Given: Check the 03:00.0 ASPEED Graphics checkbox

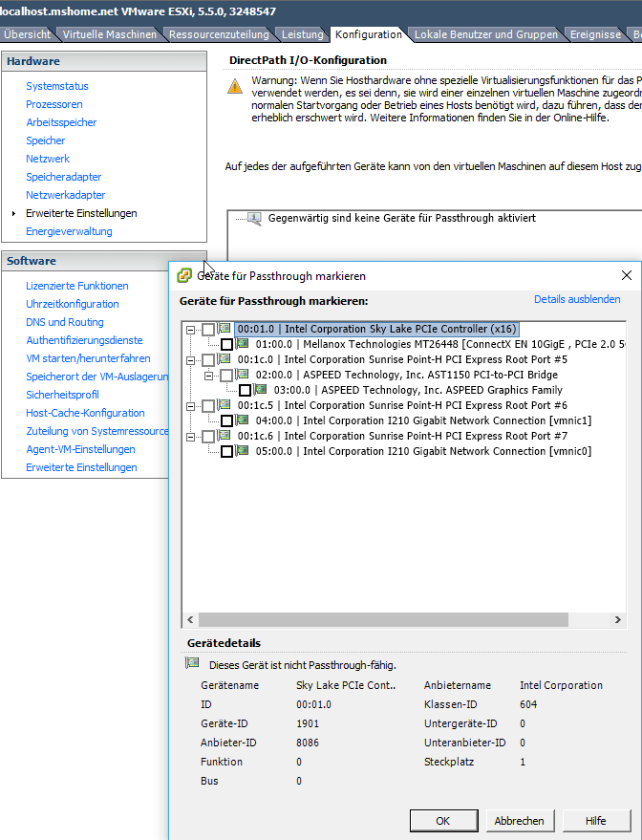Looking at the screenshot, I should (x=246, y=391).
